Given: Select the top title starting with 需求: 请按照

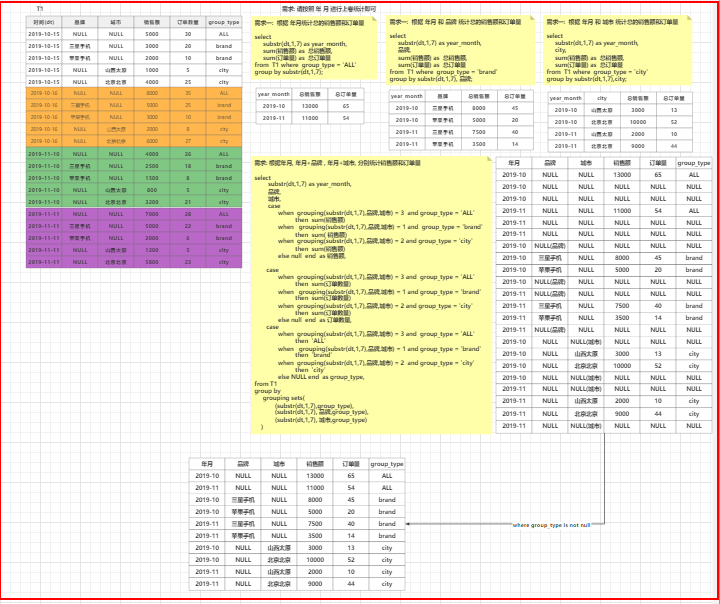Looking at the screenshot, I should click(329, 9).
